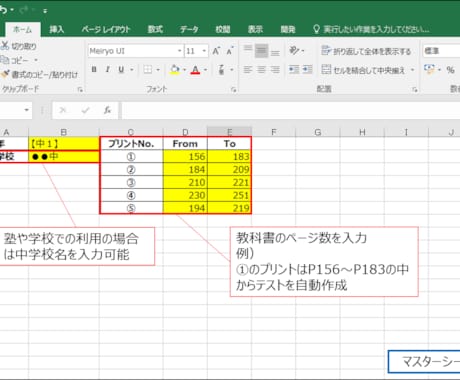Increase font size with large A icon
The height and width of the screenshot is (380, 460).
click(x=216, y=51)
